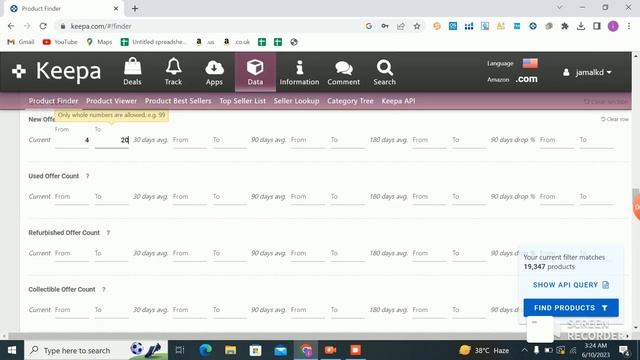The image size is (640, 360).
Task: Open the Seller Lookup tab
Action: click(x=296, y=101)
